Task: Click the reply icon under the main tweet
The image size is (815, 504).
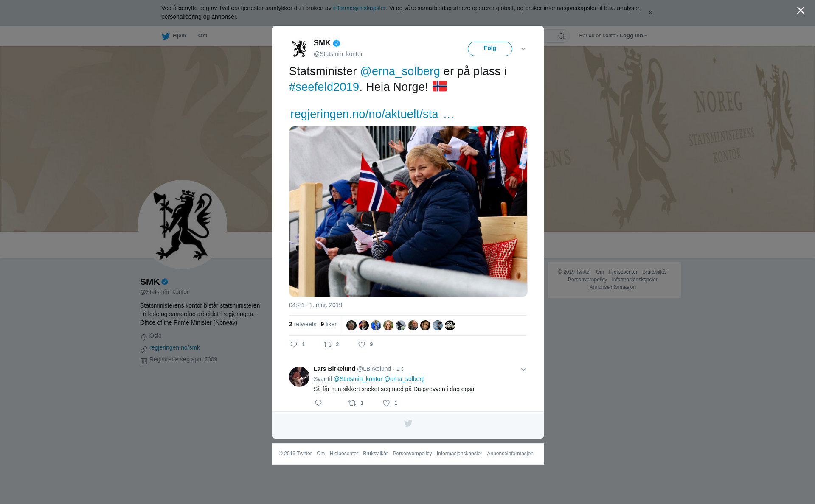Action: pos(294,344)
